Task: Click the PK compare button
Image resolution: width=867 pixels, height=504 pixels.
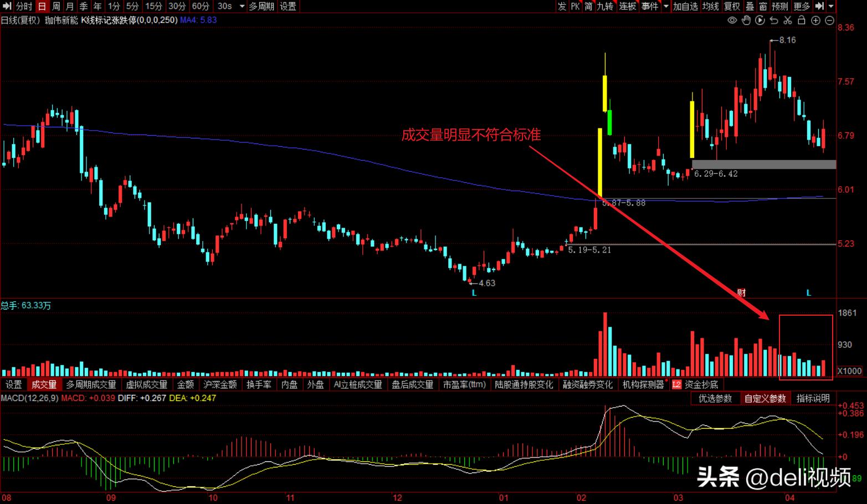Action: point(575,6)
